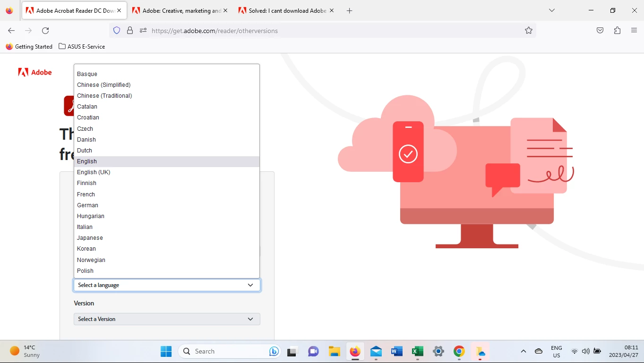
Task: Open OneDrive cloud tray icon
Action: [x=539, y=351]
